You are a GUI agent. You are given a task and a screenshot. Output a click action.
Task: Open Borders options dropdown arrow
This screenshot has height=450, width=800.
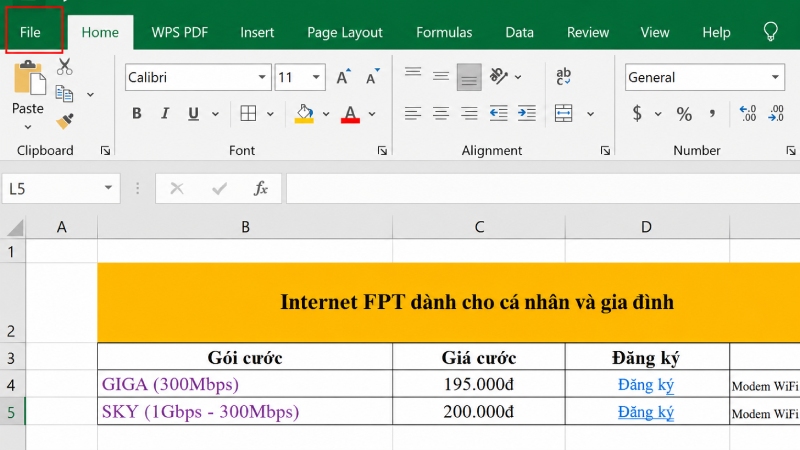point(270,114)
